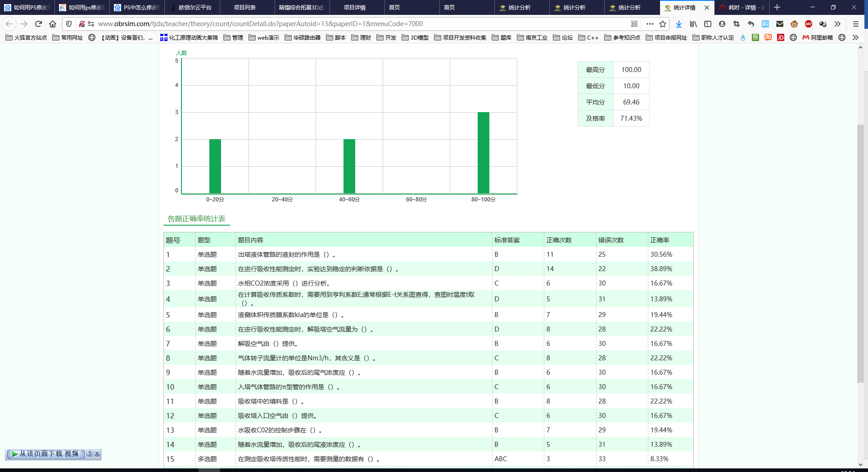Open the web演示 bookmarks folder
The image size is (868, 472).
[264, 37]
